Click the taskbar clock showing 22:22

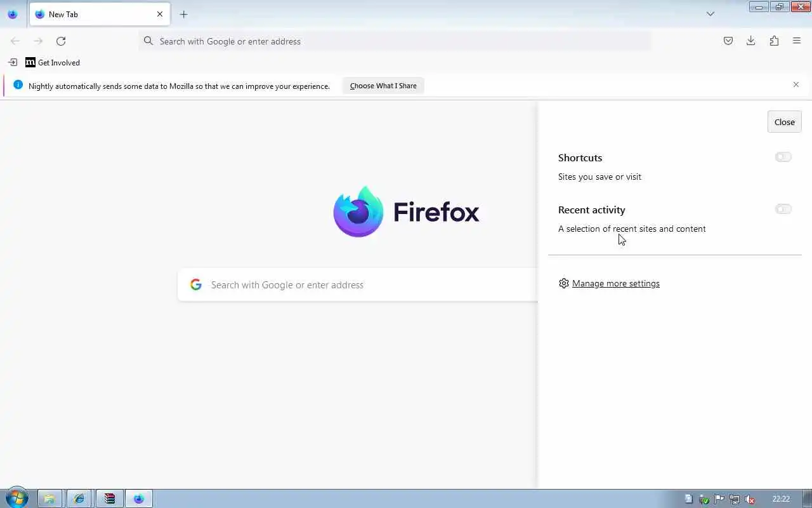pos(781,499)
